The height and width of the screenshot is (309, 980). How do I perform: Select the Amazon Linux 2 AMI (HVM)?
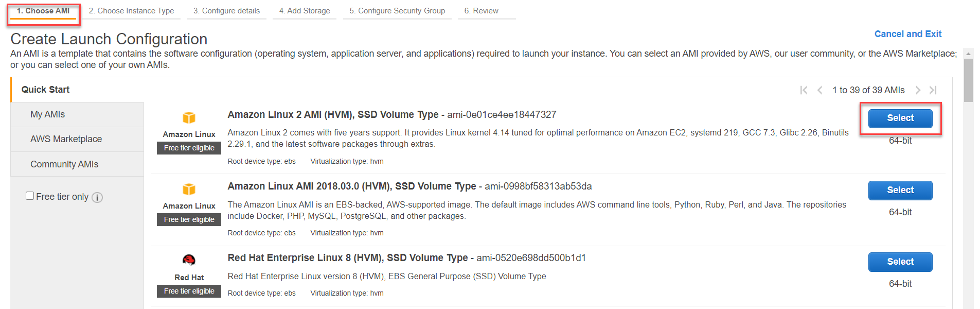point(900,118)
